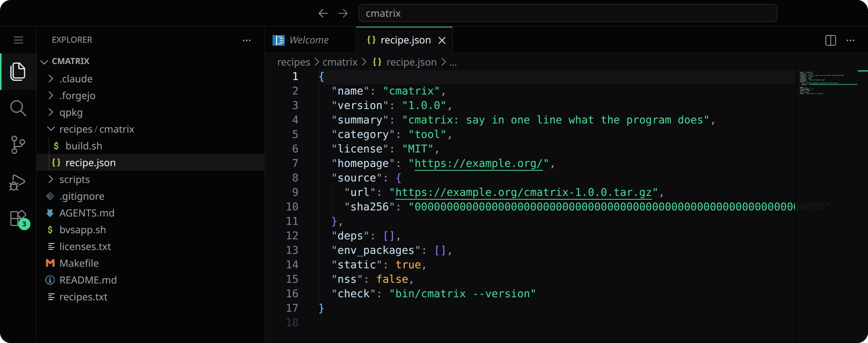Click the braces icon on recipe.json tab
This screenshot has width=868, height=343.
(x=372, y=40)
